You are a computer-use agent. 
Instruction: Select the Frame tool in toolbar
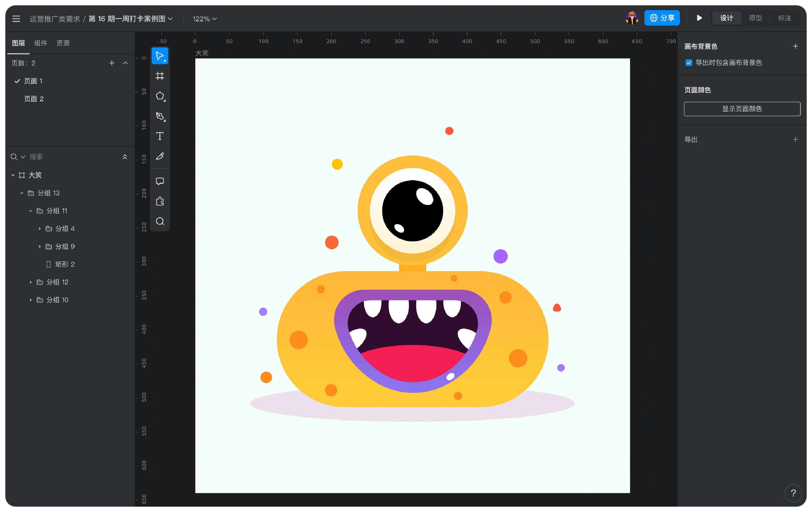click(160, 76)
